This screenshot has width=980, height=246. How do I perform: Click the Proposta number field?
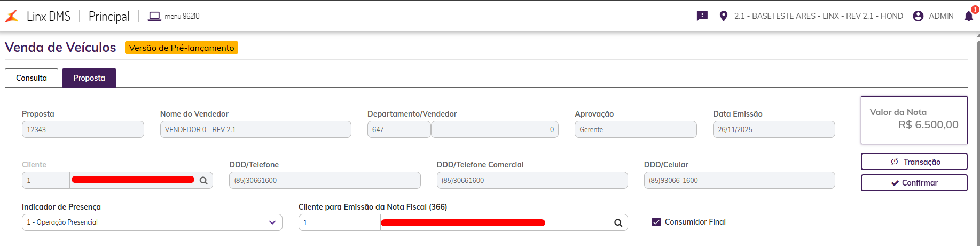(83, 129)
